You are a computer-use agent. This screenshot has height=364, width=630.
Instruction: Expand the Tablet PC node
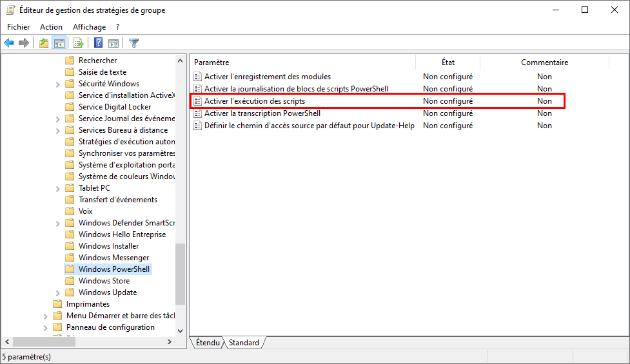pos(57,189)
